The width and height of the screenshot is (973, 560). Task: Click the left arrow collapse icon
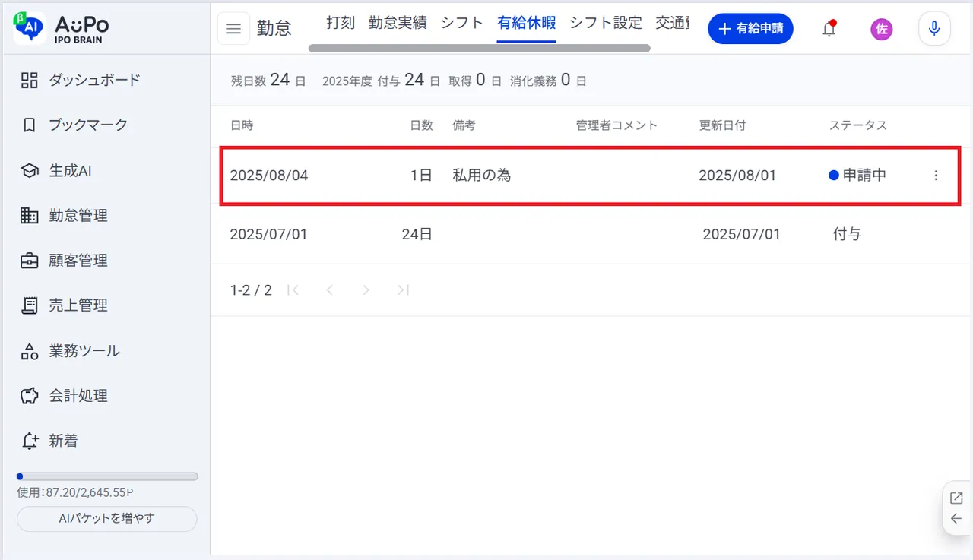[x=956, y=519]
